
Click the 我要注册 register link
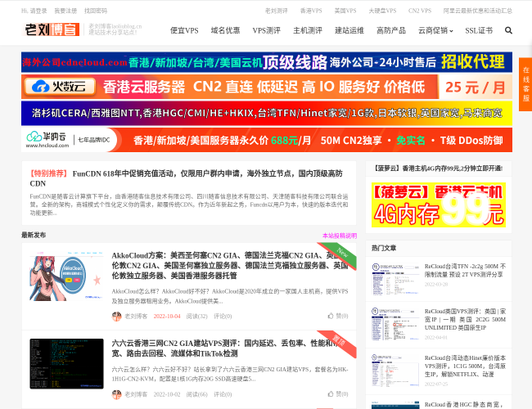[x=65, y=11]
